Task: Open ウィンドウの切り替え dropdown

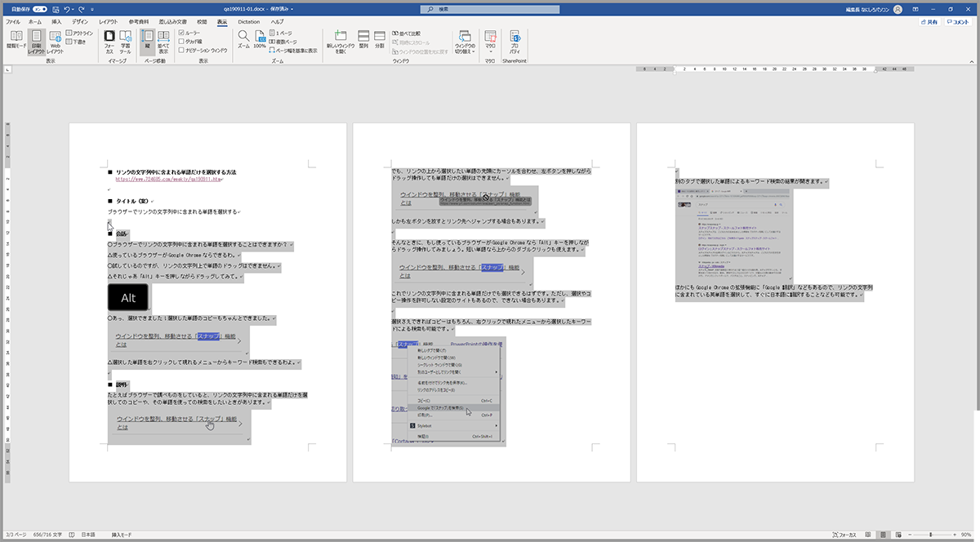Action: click(464, 42)
